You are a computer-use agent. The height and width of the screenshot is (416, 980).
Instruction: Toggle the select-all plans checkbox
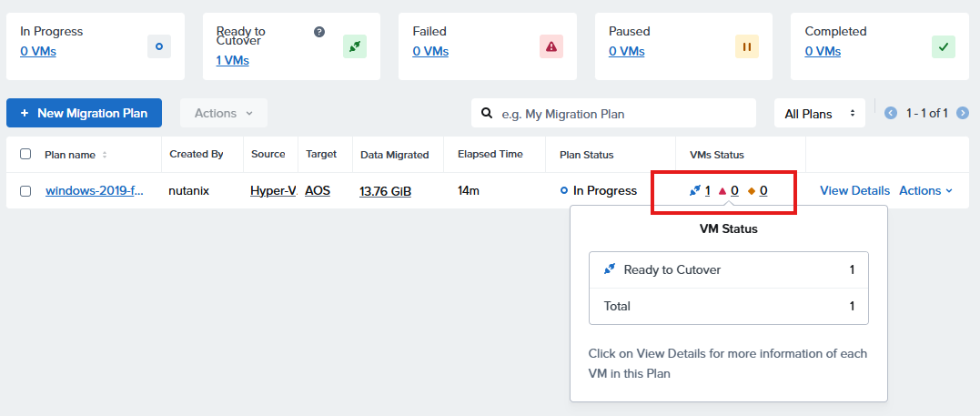[x=25, y=154]
